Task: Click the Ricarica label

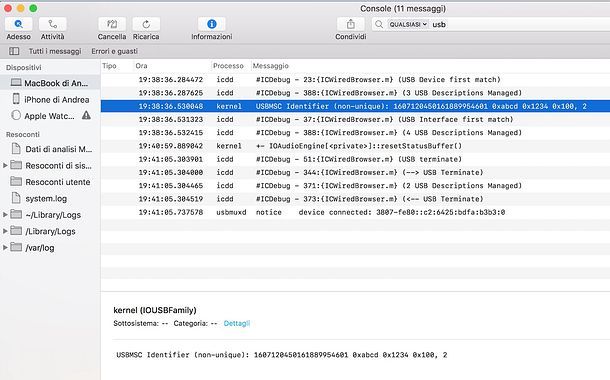Action: point(146,37)
